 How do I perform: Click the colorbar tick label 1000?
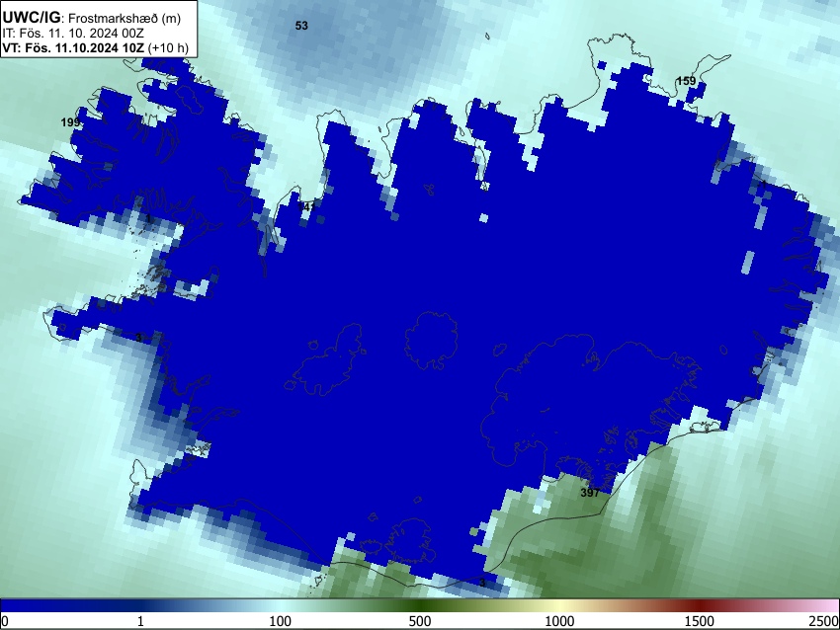(x=559, y=621)
